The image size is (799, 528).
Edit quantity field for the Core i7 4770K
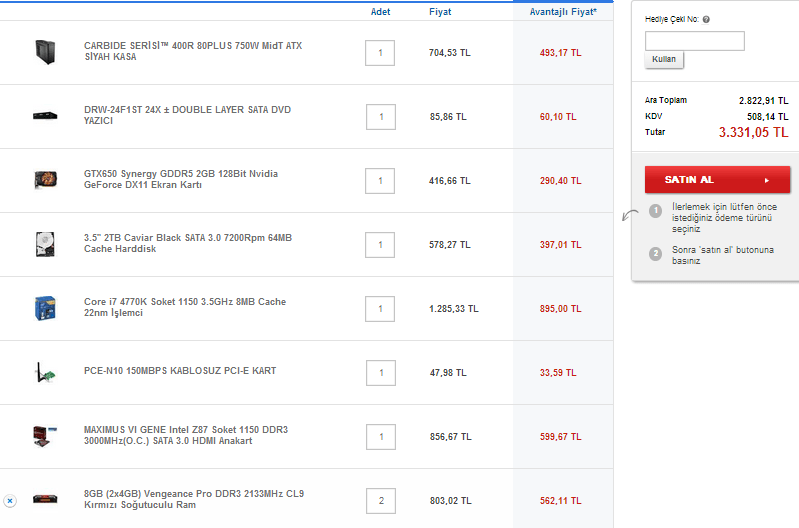click(x=380, y=309)
